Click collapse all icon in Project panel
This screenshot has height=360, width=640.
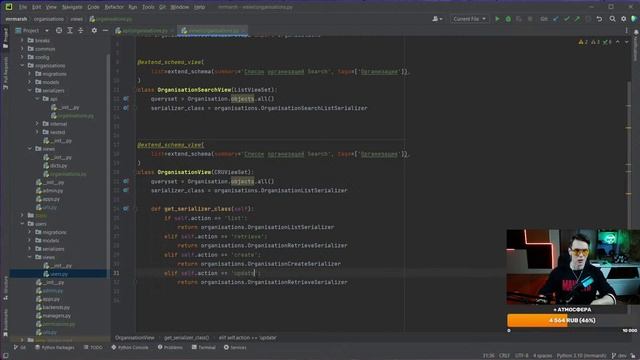[80, 31]
